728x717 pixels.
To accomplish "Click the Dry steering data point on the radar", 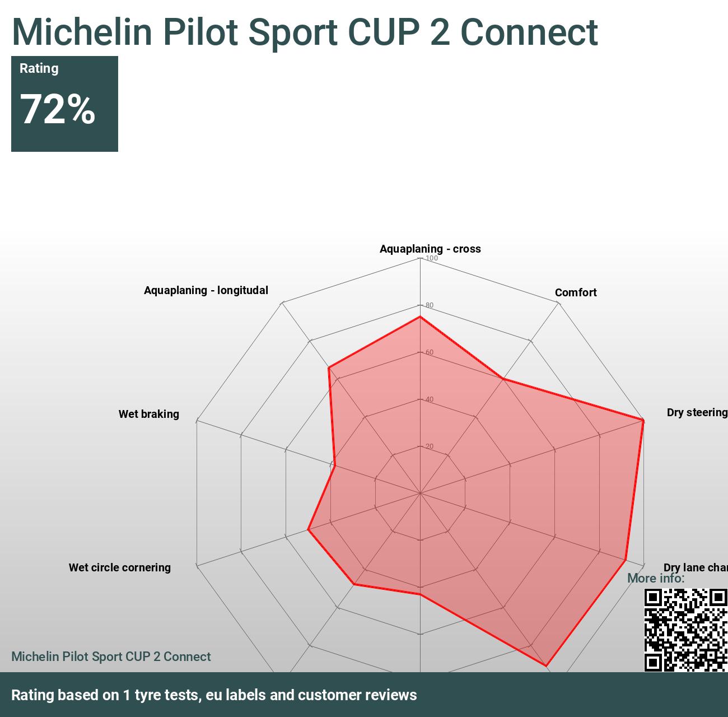I will 643,420.
